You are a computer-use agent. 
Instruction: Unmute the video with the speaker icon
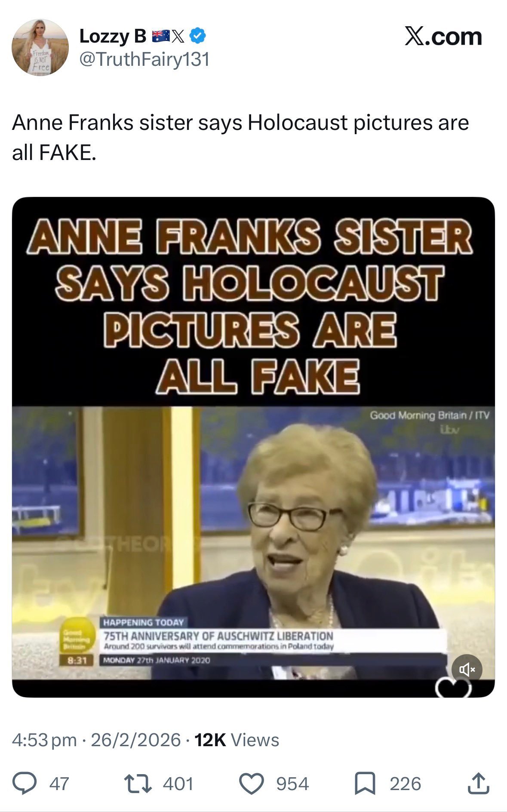[467, 670]
